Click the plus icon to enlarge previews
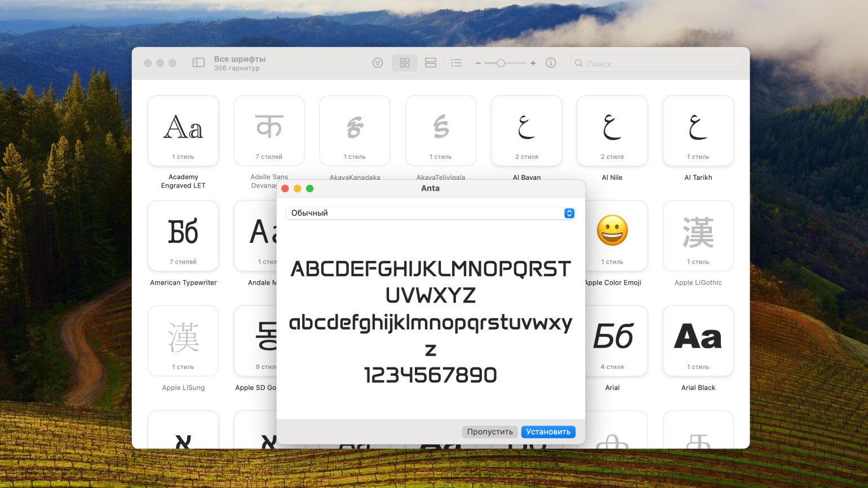The width and height of the screenshot is (868, 488). [x=533, y=63]
